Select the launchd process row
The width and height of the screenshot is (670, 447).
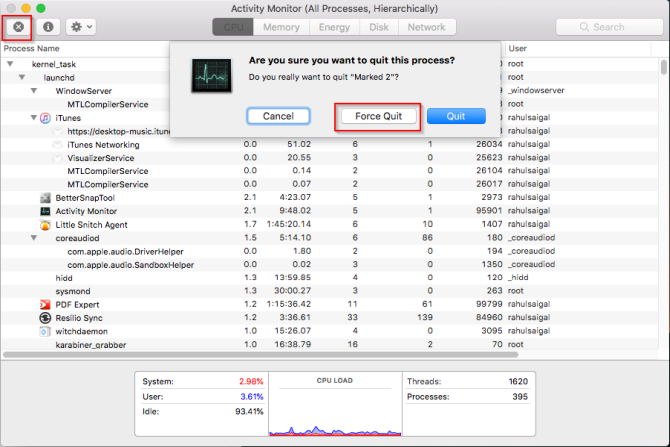(329, 77)
